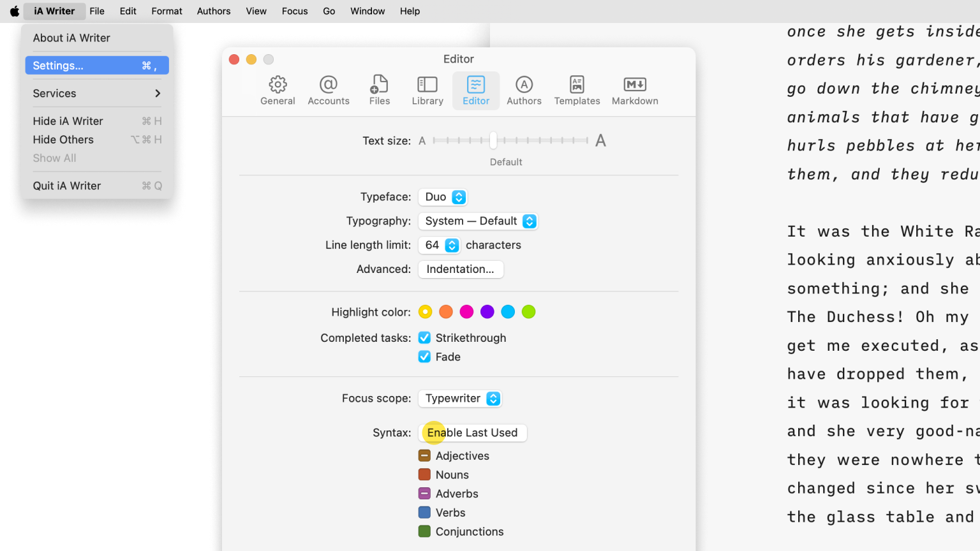This screenshot has height=551, width=980.
Task: Select the purple highlight color
Action: coord(487,312)
